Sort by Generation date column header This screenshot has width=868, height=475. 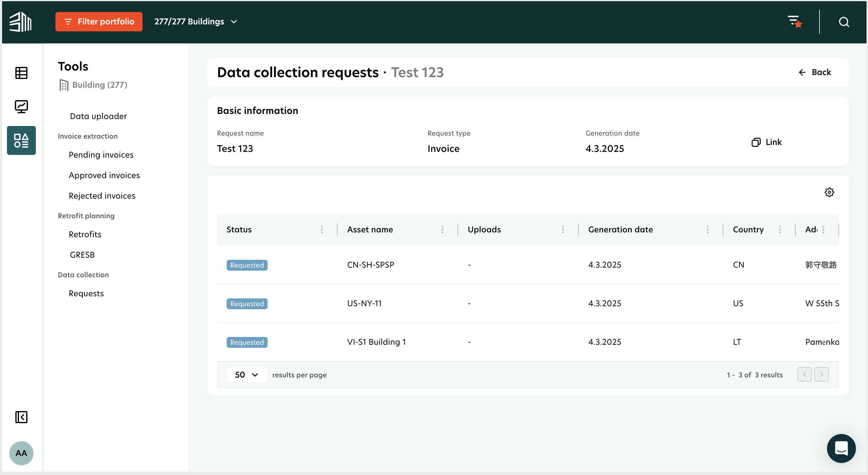(x=620, y=230)
